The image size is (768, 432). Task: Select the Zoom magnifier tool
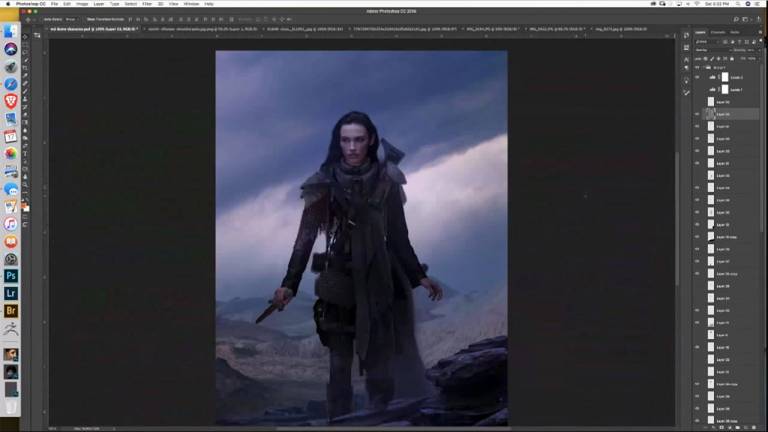(25, 185)
